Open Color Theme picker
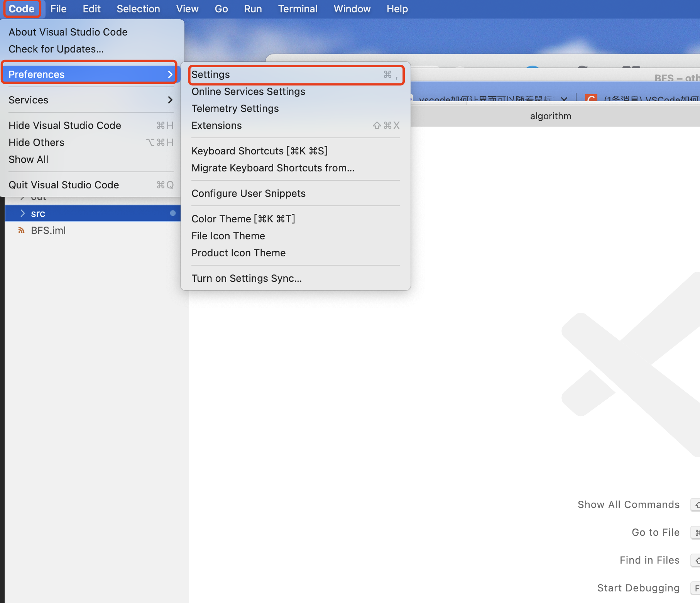Viewport: 700px width, 603px height. pyautogui.click(x=296, y=219)
